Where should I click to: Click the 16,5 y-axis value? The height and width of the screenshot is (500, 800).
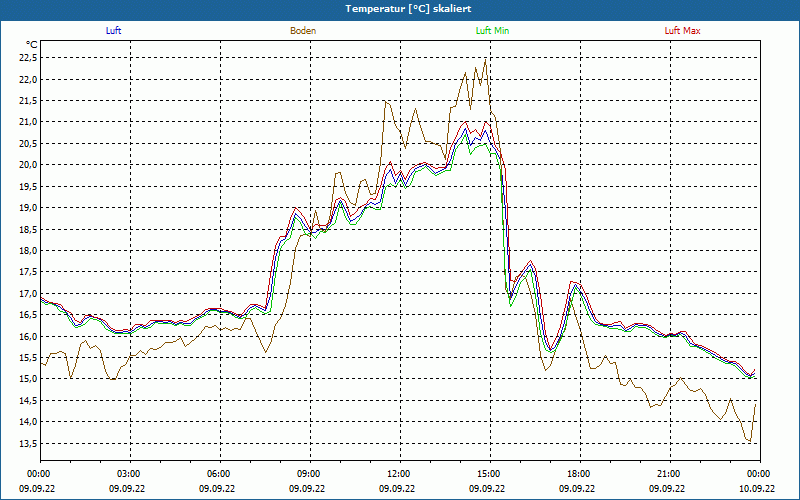click(x=27, y=315)
